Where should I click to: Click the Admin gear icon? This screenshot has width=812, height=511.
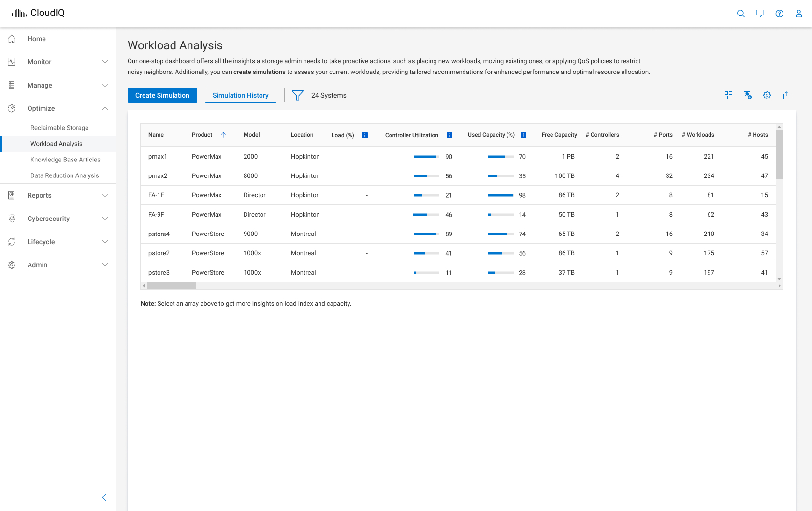click(12, 265)
